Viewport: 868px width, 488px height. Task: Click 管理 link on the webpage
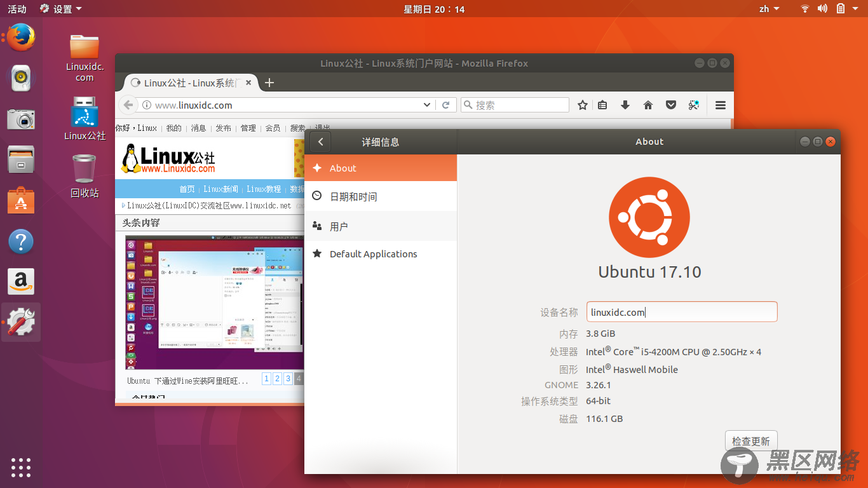point(248,128)
